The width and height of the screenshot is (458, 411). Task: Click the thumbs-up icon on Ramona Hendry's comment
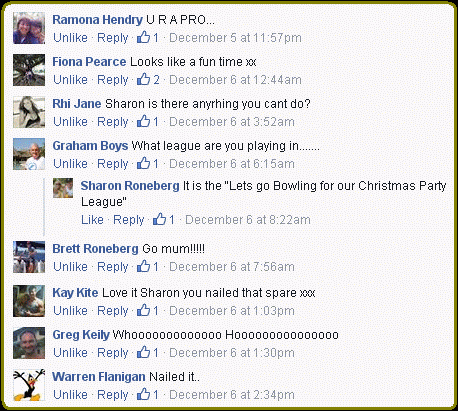pos(143,37)
